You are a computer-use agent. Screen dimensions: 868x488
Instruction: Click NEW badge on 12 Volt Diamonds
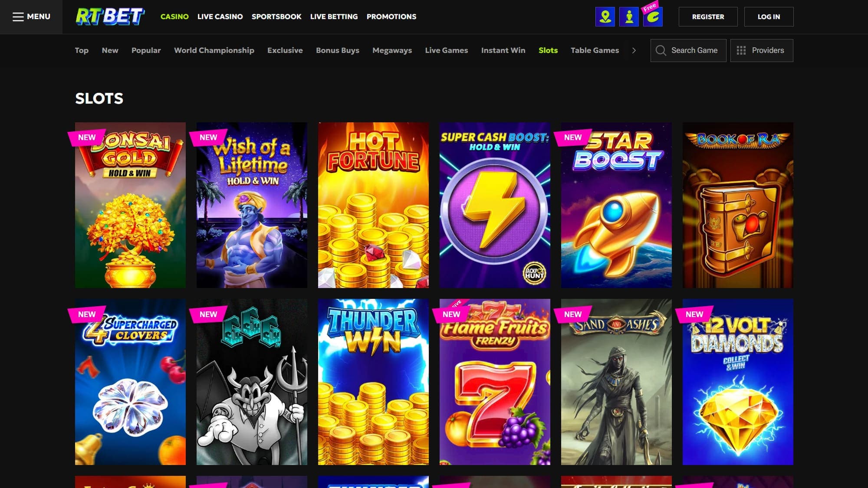694,314
